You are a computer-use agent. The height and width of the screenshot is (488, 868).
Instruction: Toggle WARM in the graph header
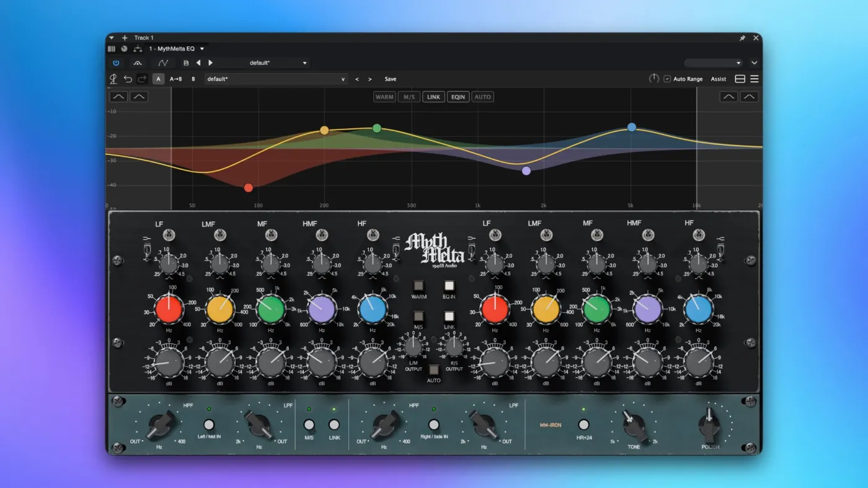click(384, 97)
